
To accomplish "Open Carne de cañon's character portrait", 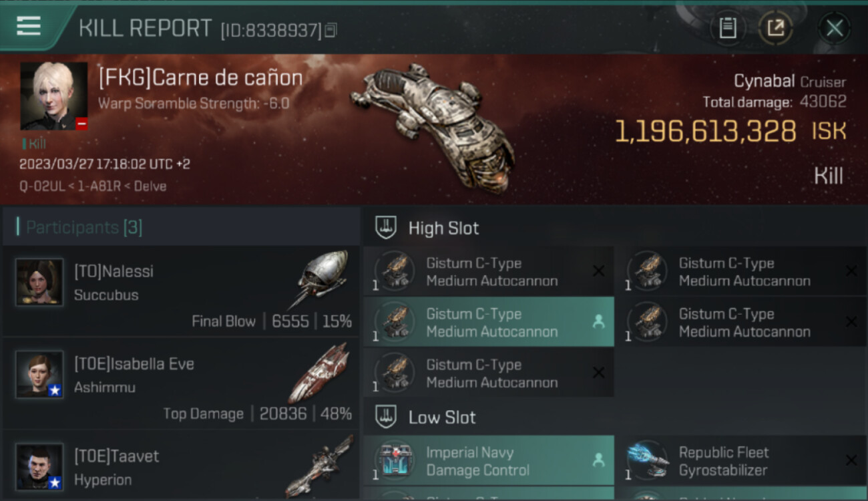I will [54, 96].
